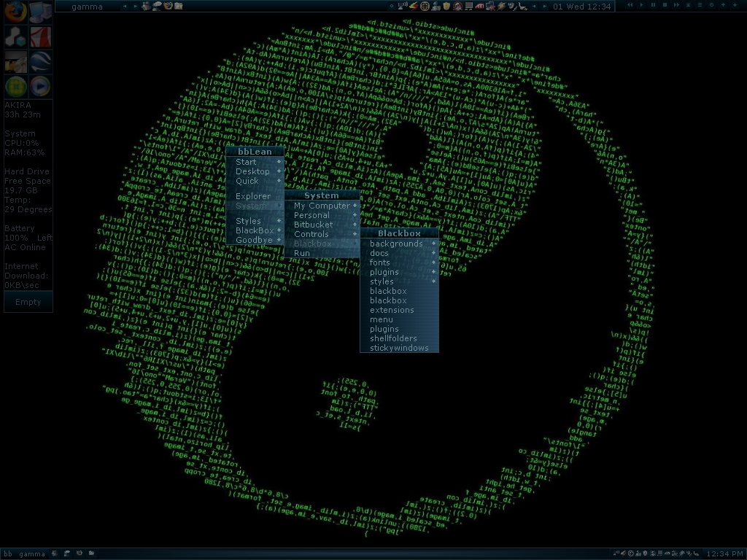Open the Start submenu in bbLean menu
Image resolution: width=747 pixels, height=560 pixels.
click(x=255, y=162)
